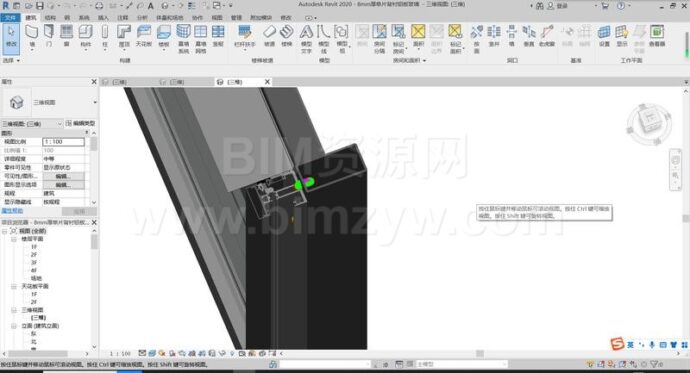Screen dimensions: 690x373
Task: Open the 三维视图 type selector dropdown
Action: [95, 102]
